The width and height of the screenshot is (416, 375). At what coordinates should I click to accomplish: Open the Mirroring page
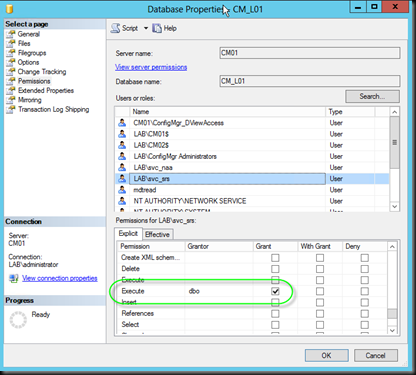click(x=30, y=100)
